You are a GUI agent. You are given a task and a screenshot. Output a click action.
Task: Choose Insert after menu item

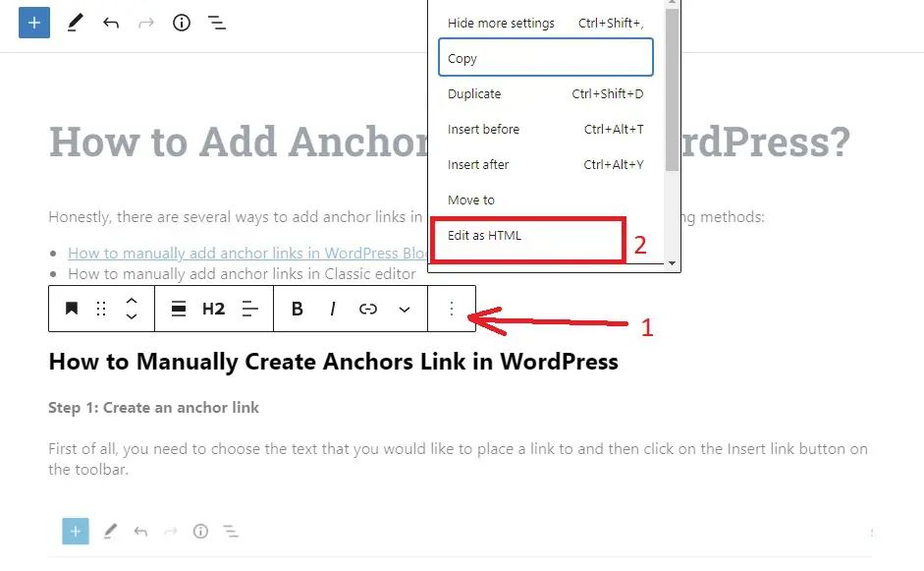click(546, 164)
